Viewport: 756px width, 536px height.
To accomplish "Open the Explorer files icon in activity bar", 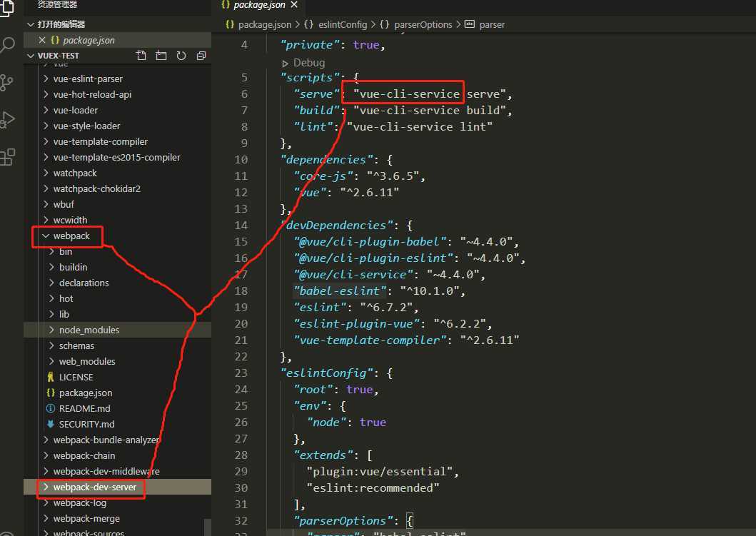I will point(6,8).
